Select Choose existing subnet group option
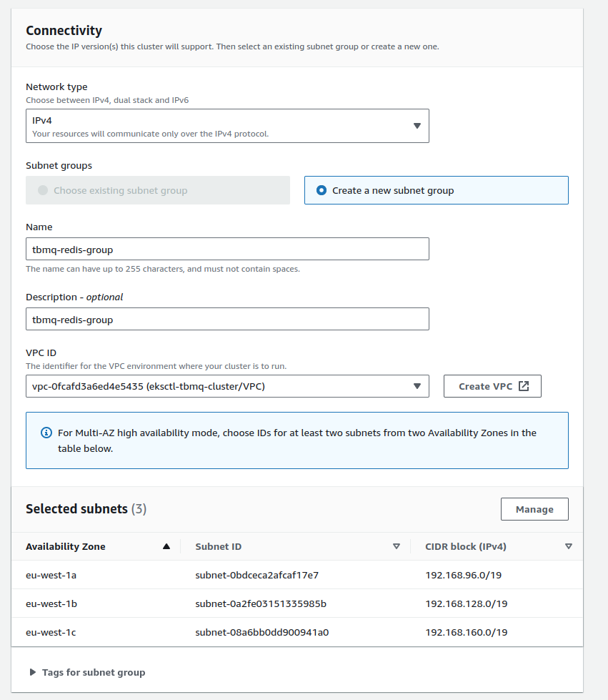Image resolution: width=608 pixels, height=700 pixels. pyautogui.click(x=43, y=190)
